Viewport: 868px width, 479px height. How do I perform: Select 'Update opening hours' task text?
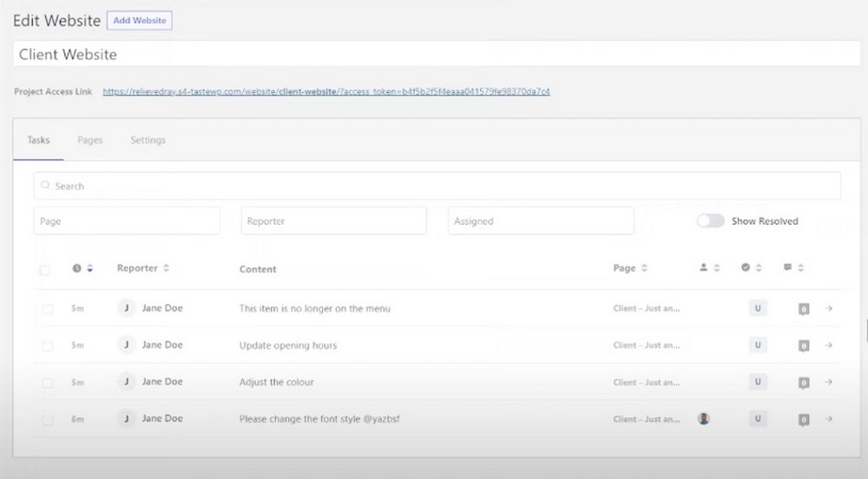click(x=288, y=345)
